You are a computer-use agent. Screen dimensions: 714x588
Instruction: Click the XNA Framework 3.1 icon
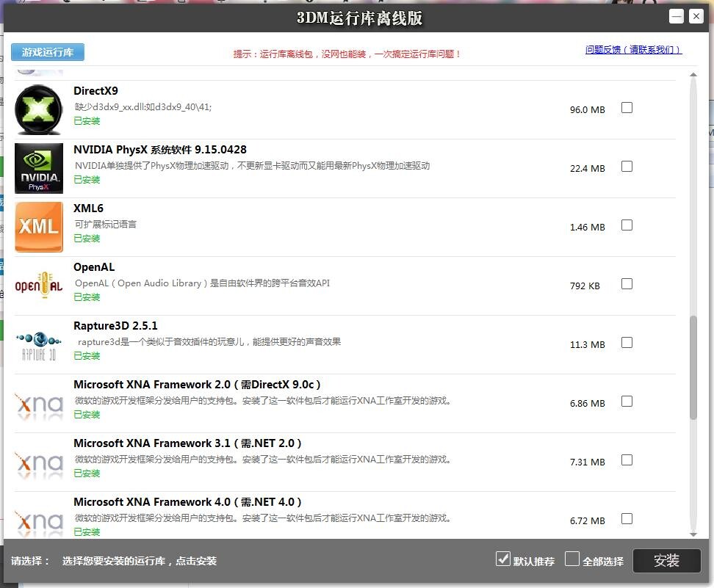tap(38, 461)
